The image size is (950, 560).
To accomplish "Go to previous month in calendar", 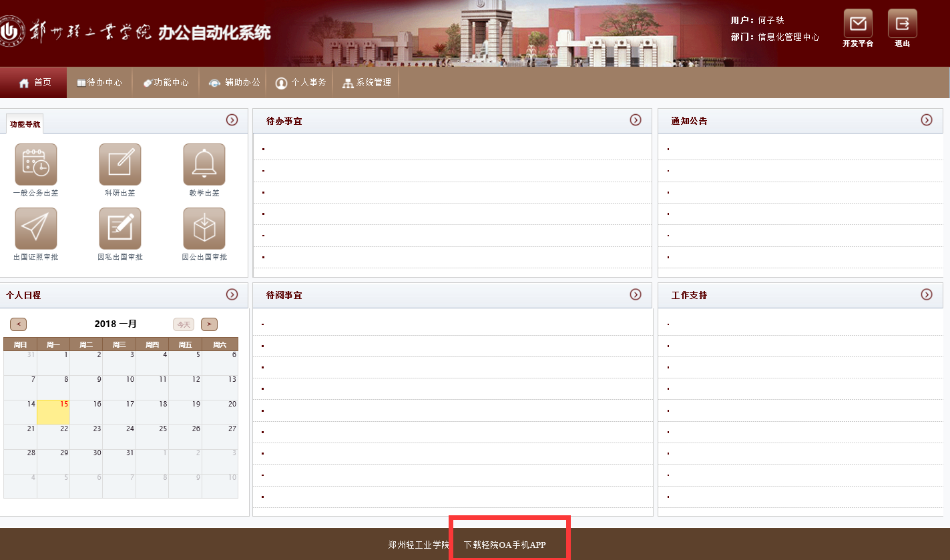I will [18, 324].
